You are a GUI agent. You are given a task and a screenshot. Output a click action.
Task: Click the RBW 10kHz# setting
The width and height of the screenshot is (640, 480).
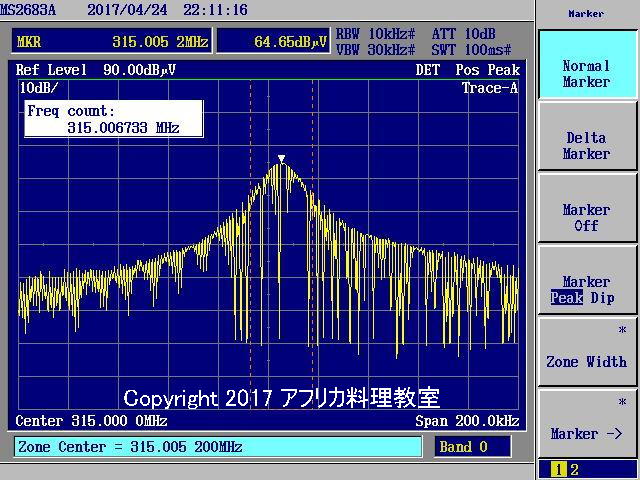pyautogui.click(x=376, y=34)
